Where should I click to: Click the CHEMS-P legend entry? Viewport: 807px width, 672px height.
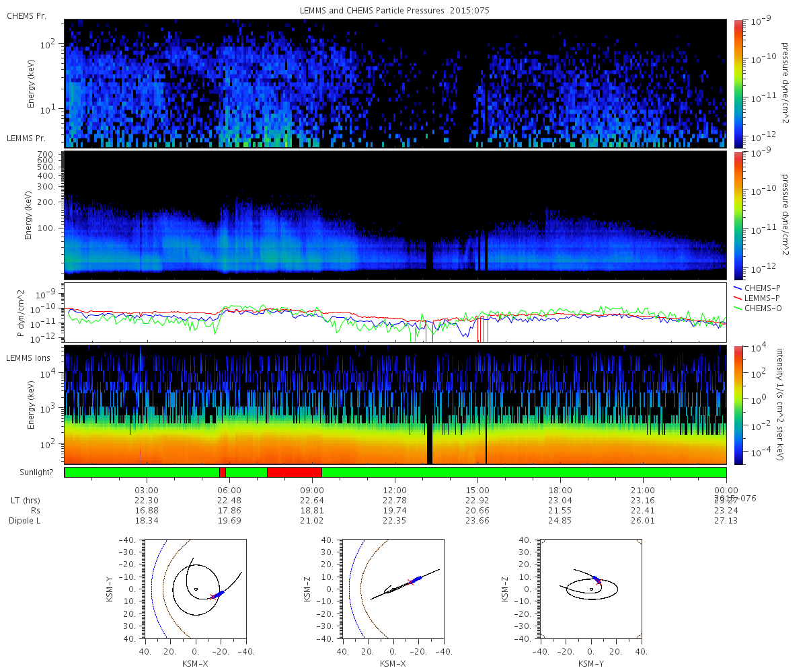coord(757,288)
